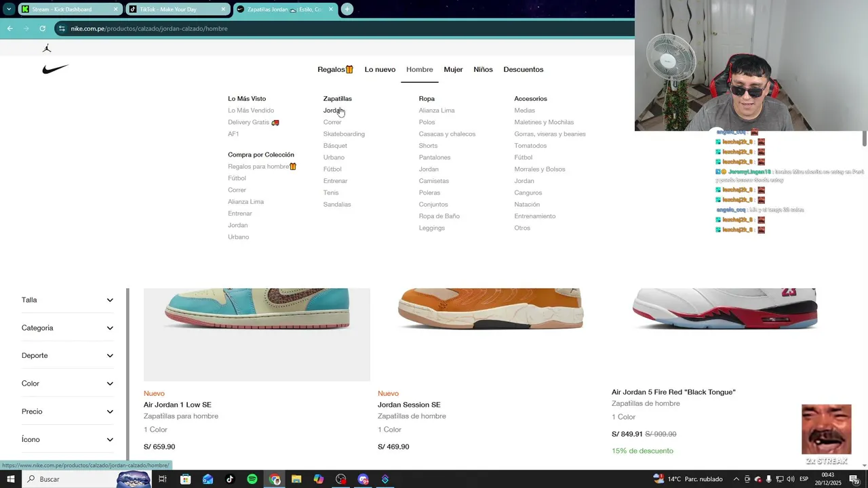Click Maletines y Mochilas link
This screenshot has height=488, width=868.
pos(544,122)
